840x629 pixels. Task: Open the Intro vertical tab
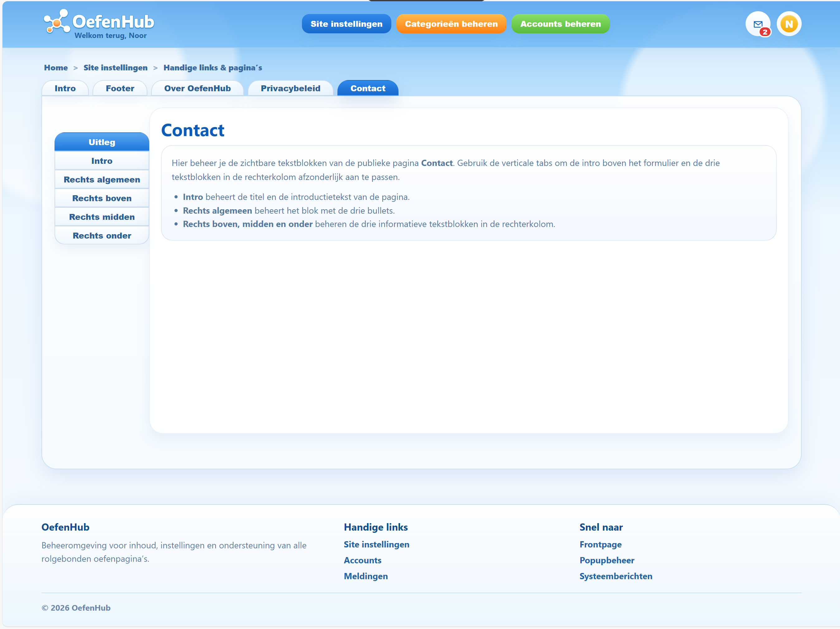(x=102, y=161)
